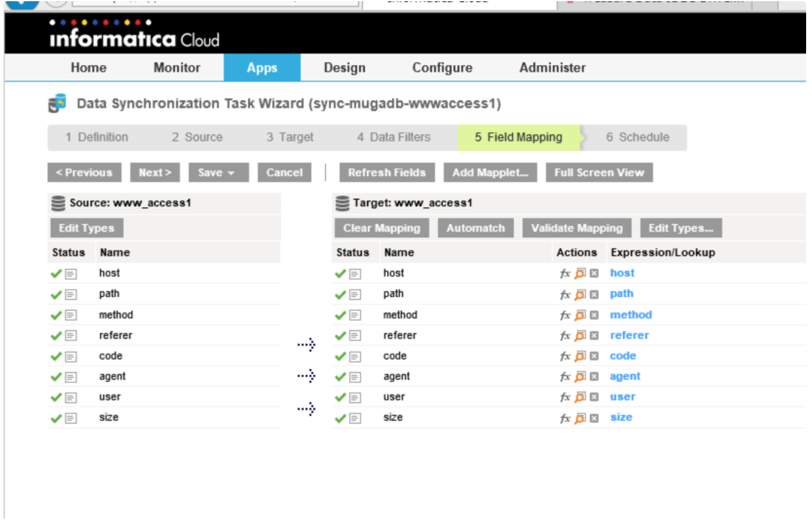Open the fx expression editor for referer
812x524 pixels.
click(565, 336)
